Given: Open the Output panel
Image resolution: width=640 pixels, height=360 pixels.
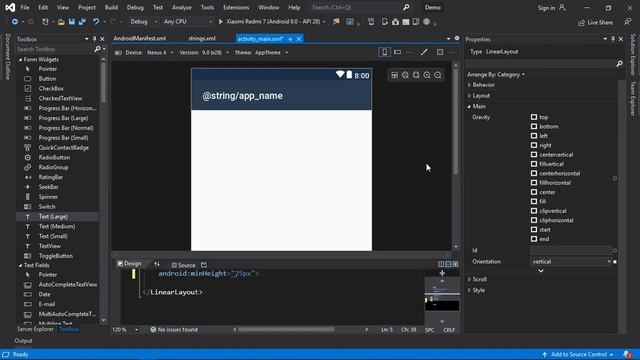Looking at the screenshot, I should (x=23, y=341).
